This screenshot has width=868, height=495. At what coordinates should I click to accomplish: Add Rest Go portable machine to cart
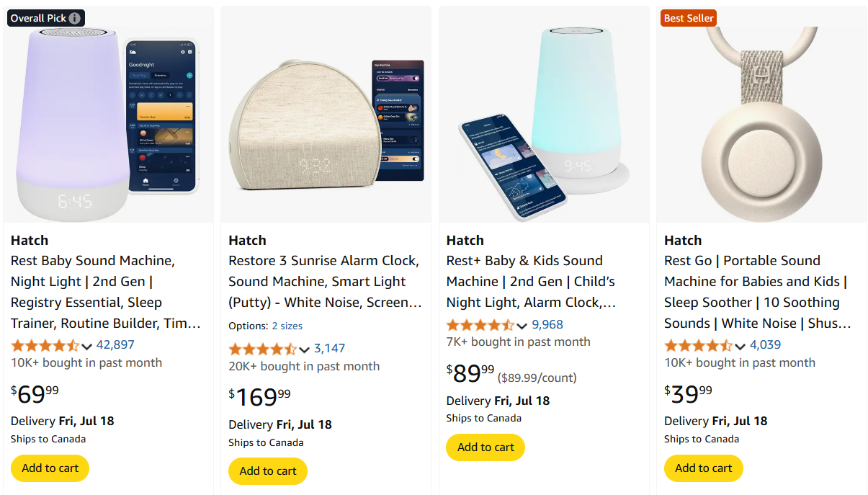[x=703, y=468]
